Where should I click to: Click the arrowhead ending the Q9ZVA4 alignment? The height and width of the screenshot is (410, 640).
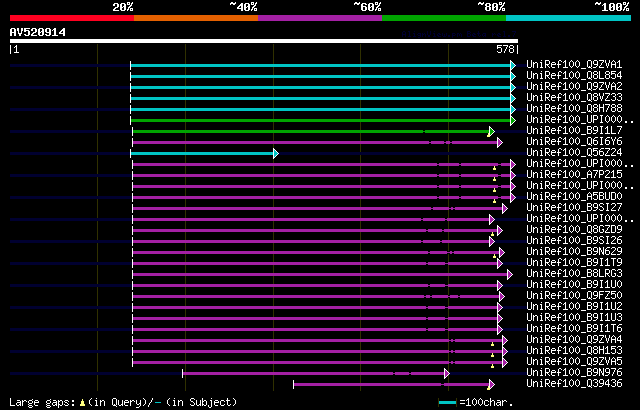point(505,341)
